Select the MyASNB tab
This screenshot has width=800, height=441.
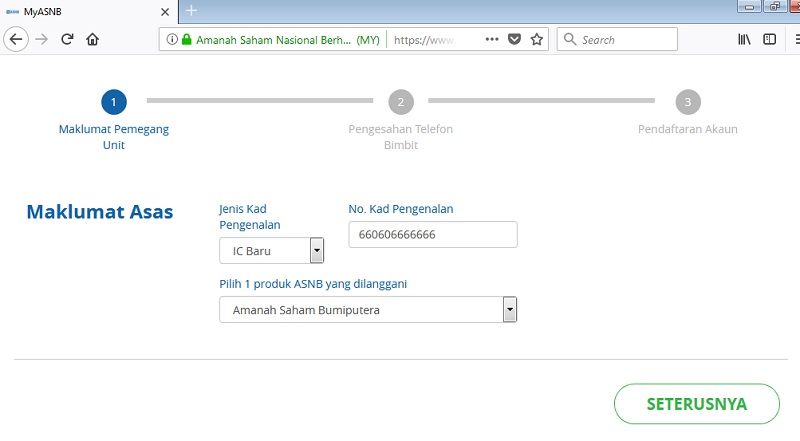click(89, 12)
